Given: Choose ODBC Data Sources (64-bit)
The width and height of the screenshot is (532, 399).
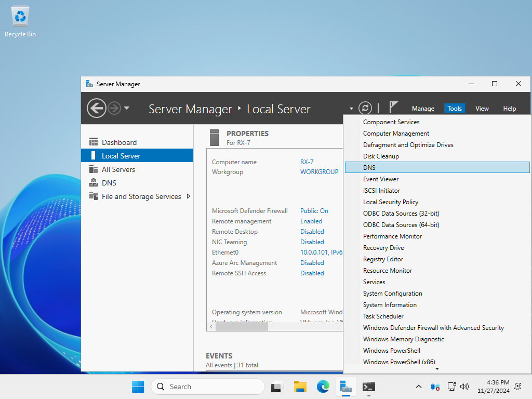Looking at the screenshot, I should click(437, 224).
